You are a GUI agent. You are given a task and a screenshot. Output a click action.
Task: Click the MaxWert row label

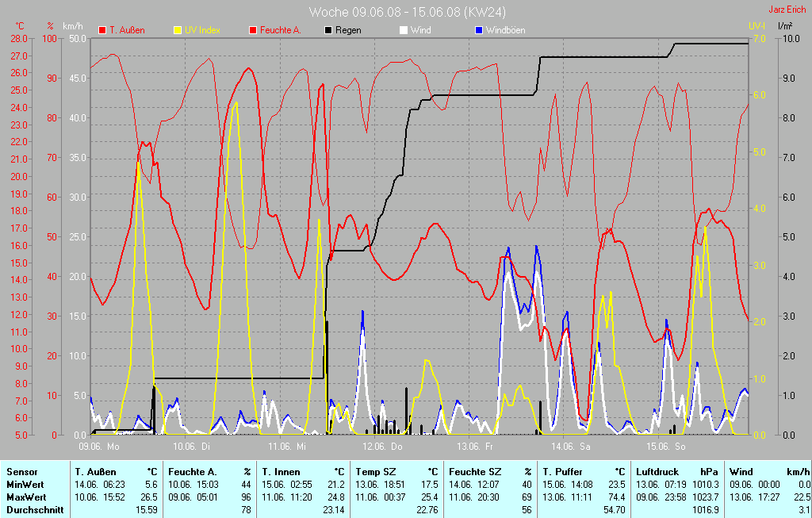pos(26,497)
